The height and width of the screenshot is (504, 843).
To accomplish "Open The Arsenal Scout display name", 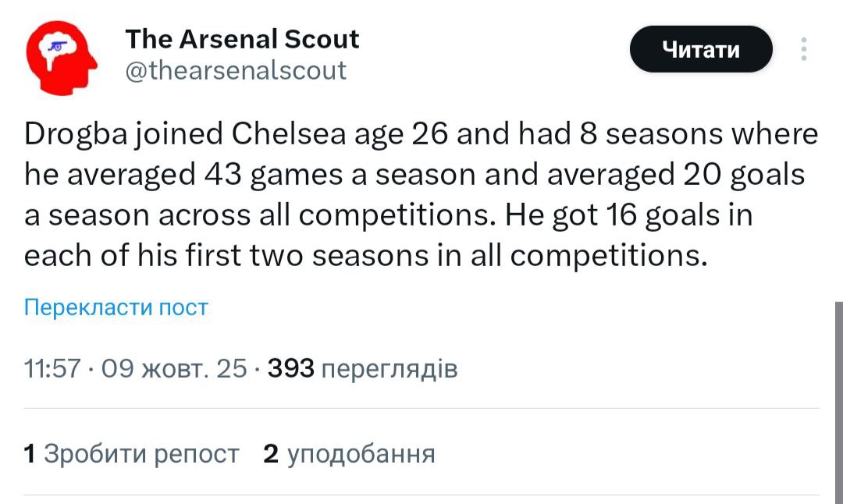I will click(242, 39).
